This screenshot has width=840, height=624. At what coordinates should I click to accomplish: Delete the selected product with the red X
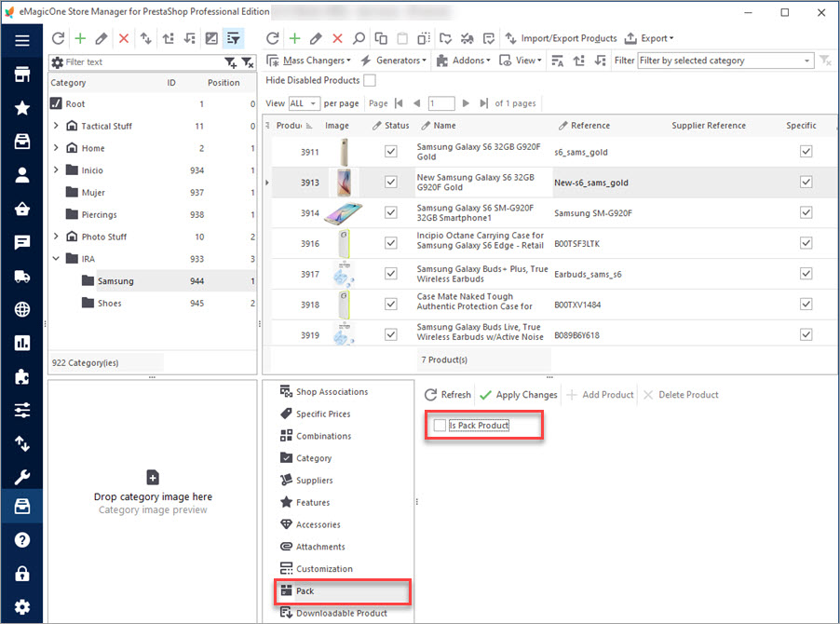[337, 38]
